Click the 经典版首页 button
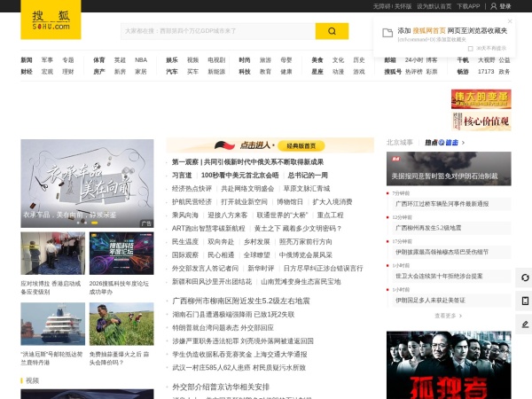Image resolution: width=532 pixels, height=399 pixels. pyautogui.click(x=301, y=146)
